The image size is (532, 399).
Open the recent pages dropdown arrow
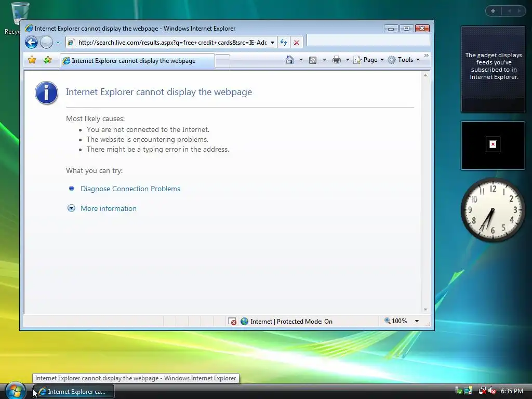(x=58, y=43)
